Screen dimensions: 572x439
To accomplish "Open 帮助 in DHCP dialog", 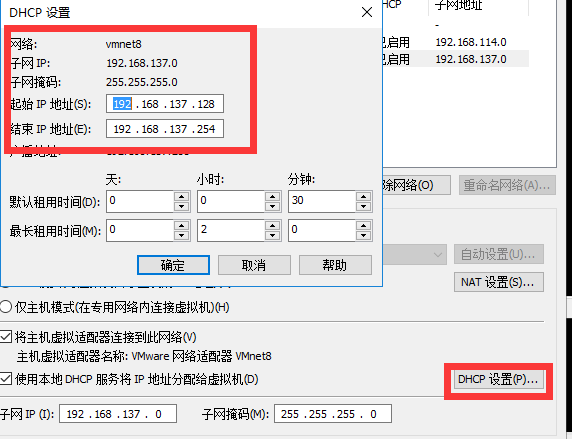I will (335, 265).
